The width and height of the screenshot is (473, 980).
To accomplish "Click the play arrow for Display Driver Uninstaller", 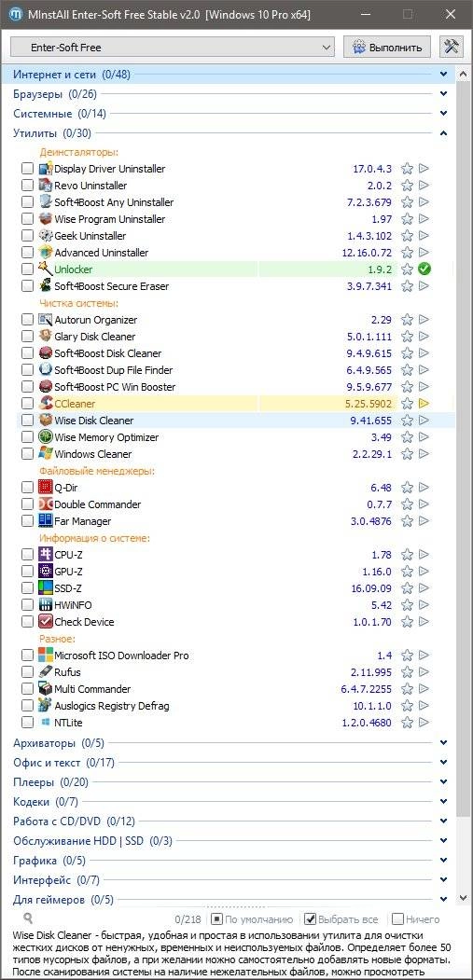I will tap(424, 169).
